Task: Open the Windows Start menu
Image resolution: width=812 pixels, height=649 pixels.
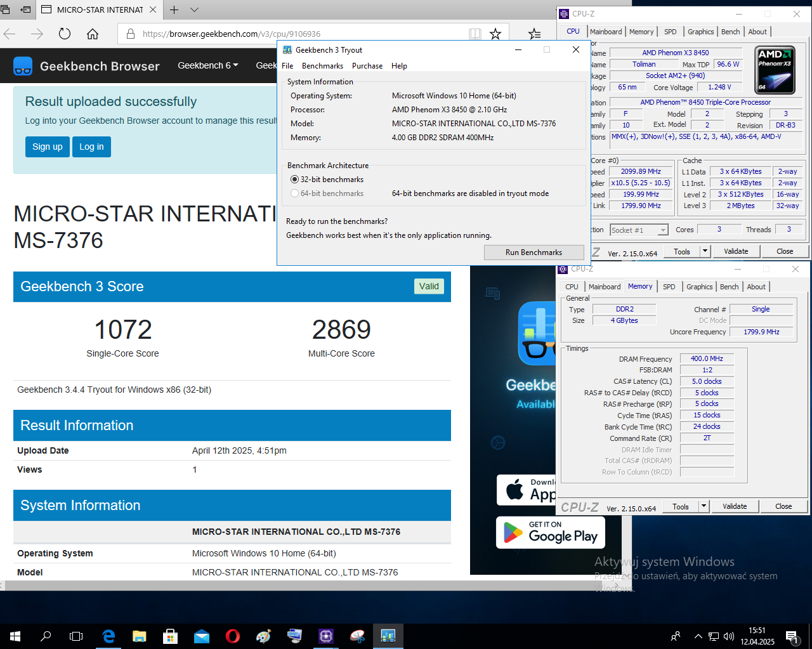Action: (x=15, y=636)
